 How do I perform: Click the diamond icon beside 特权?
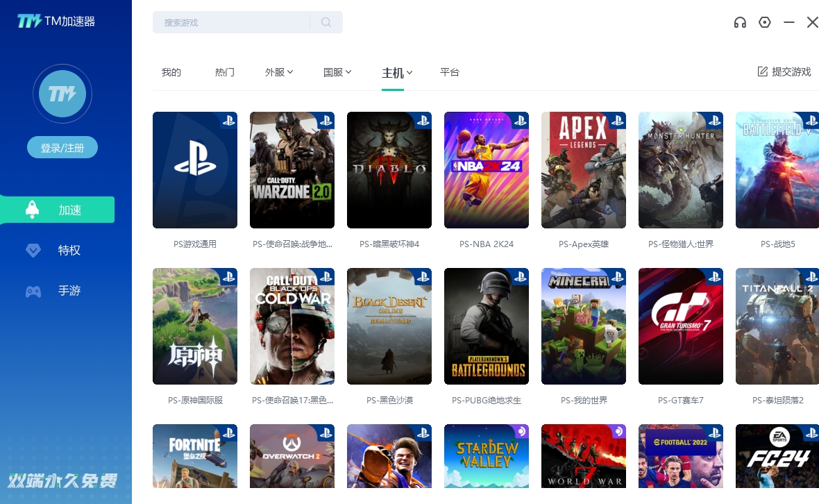click(33, 250)
